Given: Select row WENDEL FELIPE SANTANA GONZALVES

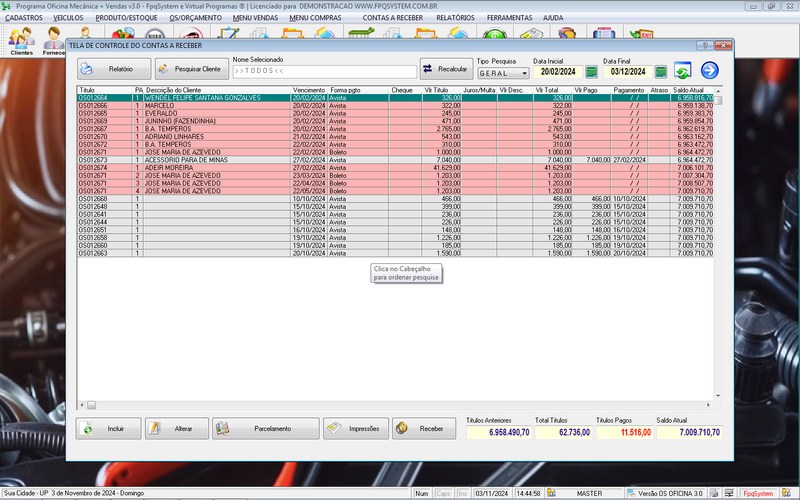Looking at the screenshot, I should click(x=395, y=98).
